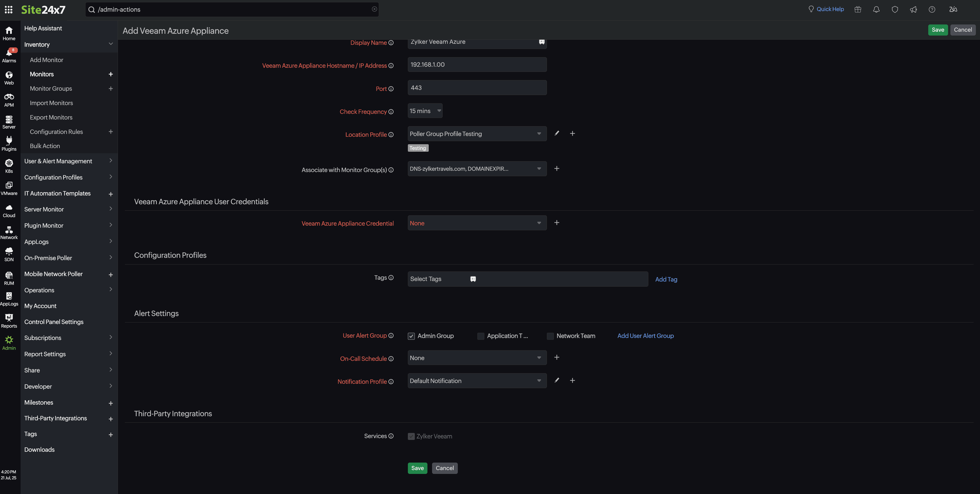Edit the Location Profile using pencil icon
The height and width of the screenshot is (494, 980).
point(557,133)
